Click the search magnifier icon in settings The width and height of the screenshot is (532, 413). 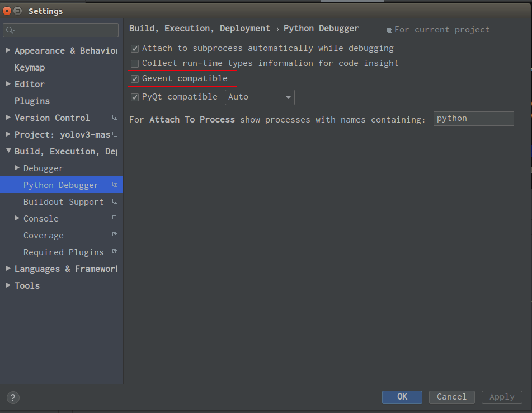coord(10,30)
